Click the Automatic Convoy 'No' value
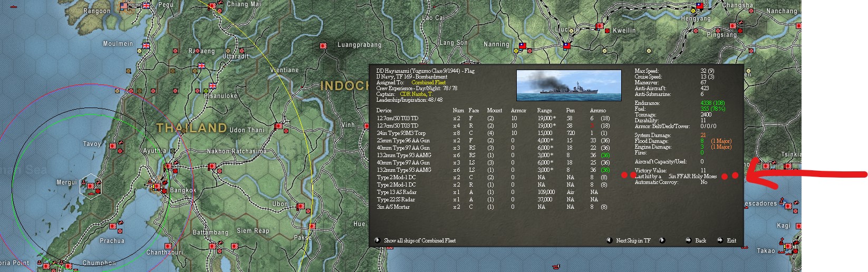868x272 pixels. pos(703,182)
